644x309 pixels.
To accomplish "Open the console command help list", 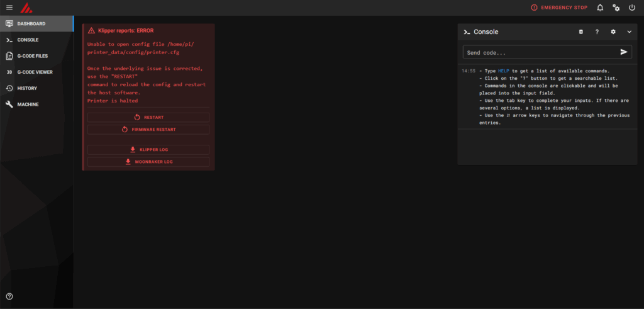I will click(x=596, y=31).
